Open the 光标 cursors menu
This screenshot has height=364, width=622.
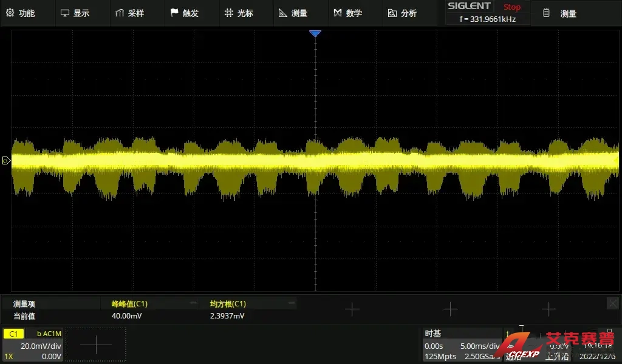[239, 13]
